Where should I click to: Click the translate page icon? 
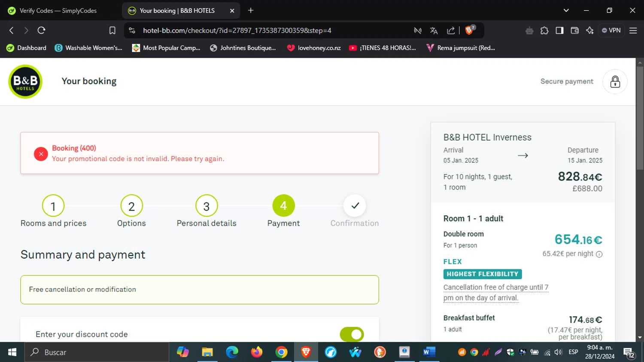(434, 30)
